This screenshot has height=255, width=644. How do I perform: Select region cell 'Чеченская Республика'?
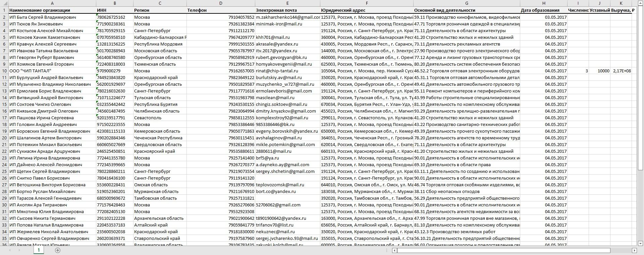[x=160, y=138]
